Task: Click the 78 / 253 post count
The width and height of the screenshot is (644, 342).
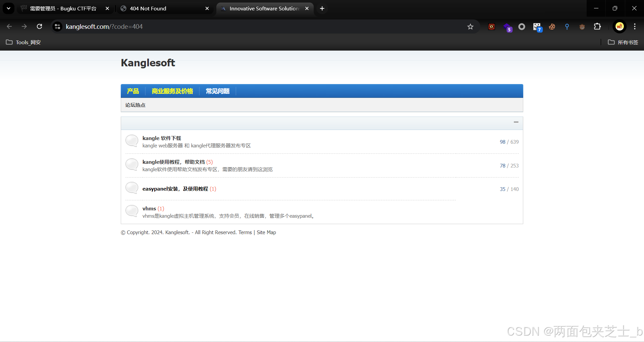Action: pos(509,165)
